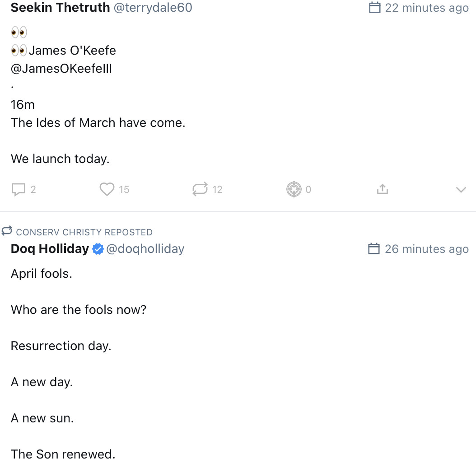Like the Ides of March post

click(107, 189)
